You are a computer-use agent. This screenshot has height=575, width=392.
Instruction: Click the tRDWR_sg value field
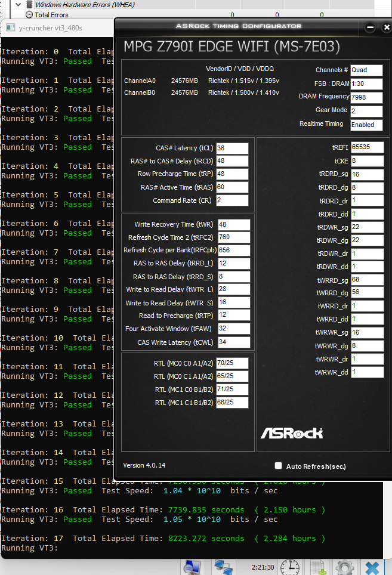[368, 227]
